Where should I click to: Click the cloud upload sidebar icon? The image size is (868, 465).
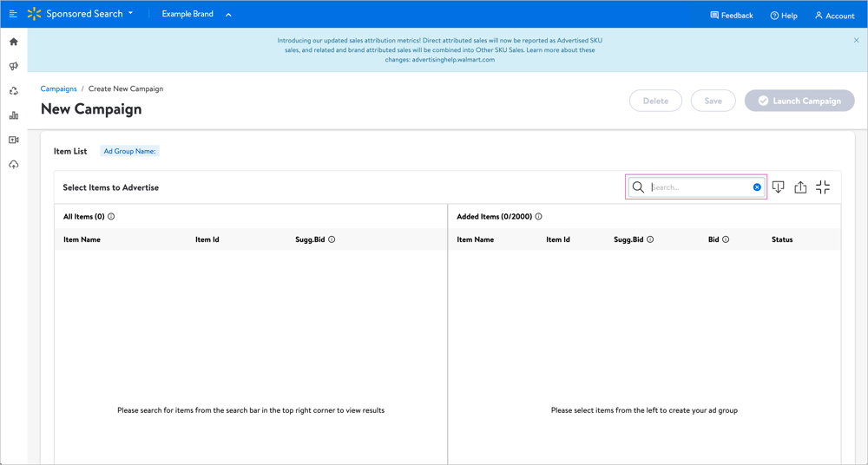tap(14, 164)
